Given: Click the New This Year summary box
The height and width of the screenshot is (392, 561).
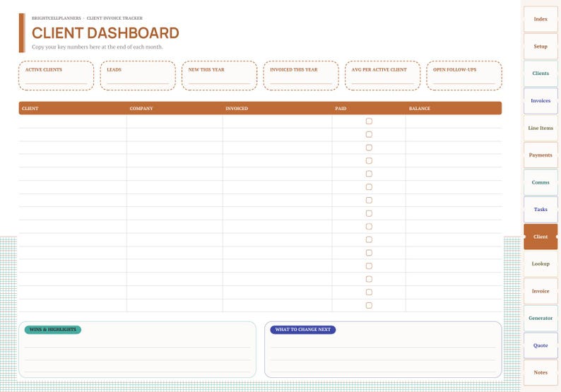Looking at the screenshot, I should [219, 76].
